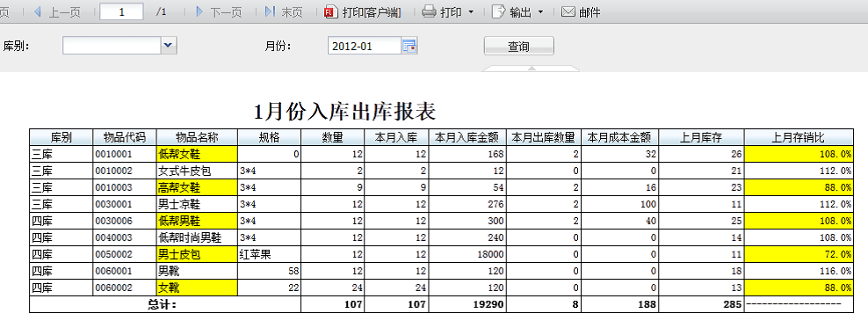
Task: Open the calendar picker next to 月份
Action: (x=409, y=46)
